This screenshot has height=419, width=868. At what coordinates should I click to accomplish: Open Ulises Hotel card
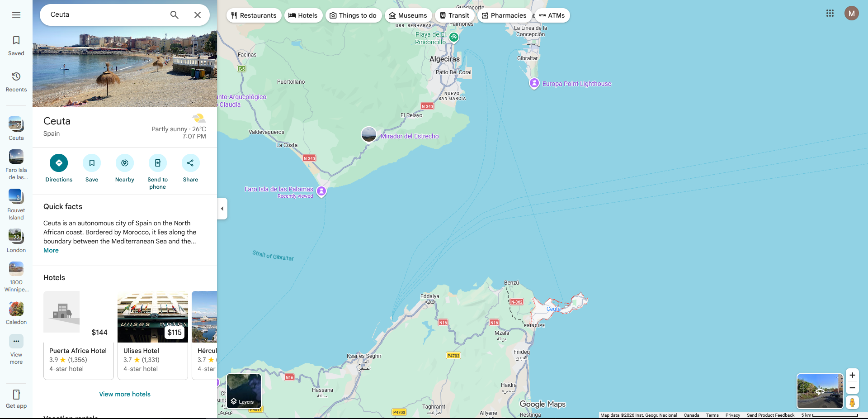153,335
